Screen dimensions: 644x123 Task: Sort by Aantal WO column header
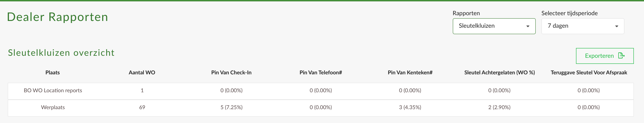pos(142,73)
